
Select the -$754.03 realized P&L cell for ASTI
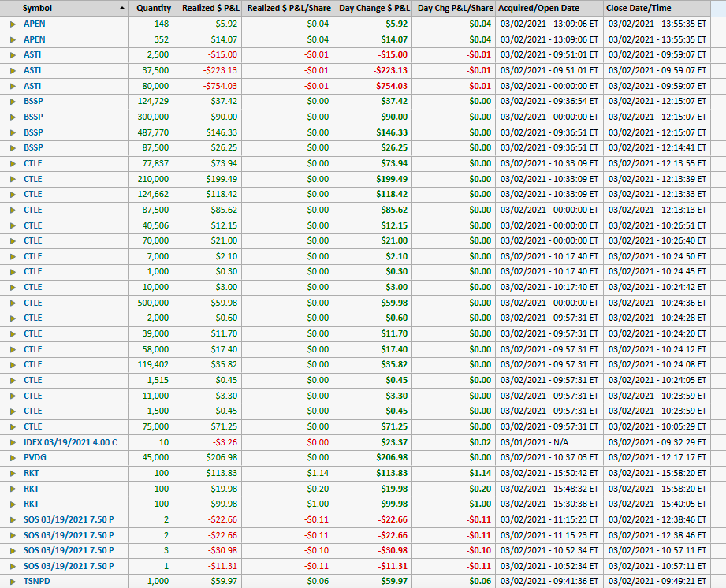point(220,86)
